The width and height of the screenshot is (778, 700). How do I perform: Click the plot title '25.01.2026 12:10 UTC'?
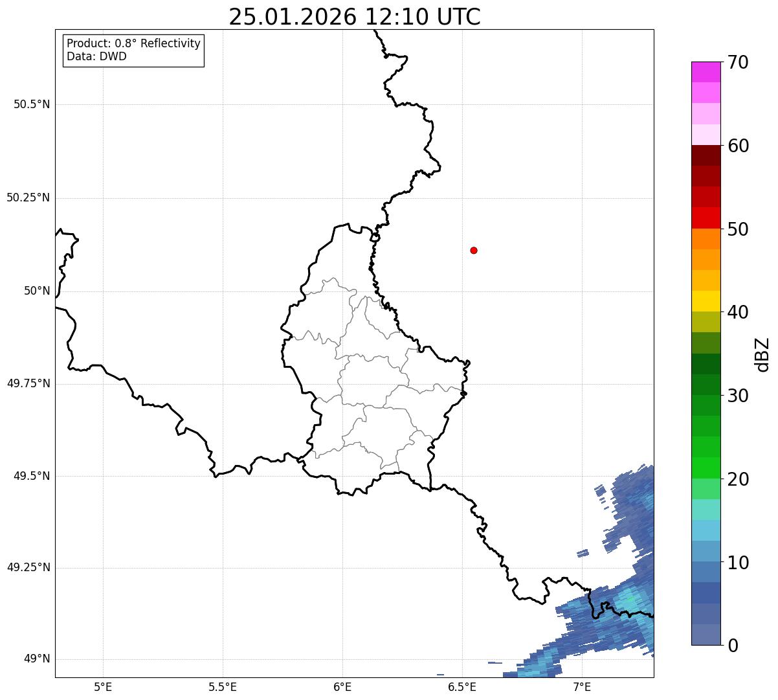pos(355,17)
